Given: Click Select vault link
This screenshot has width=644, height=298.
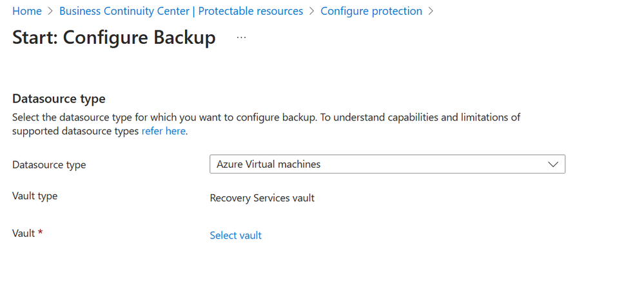Looking at the screenshot, I should click(x=236, y=235).
